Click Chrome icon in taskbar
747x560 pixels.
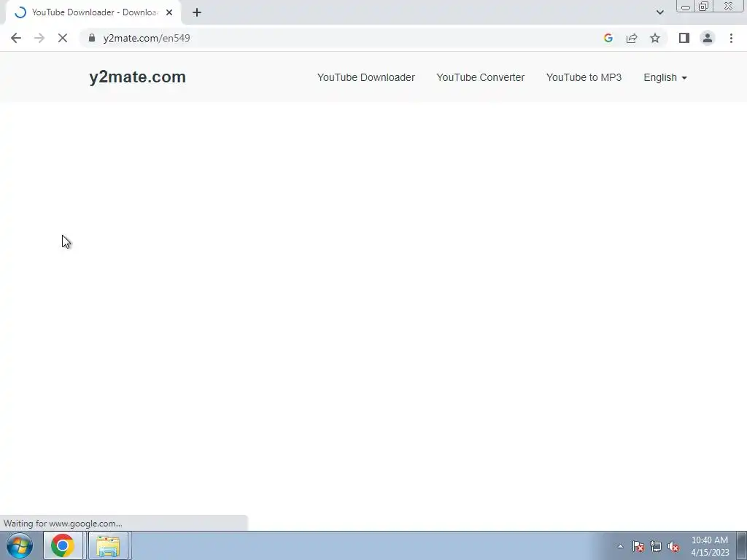point(63,545)
